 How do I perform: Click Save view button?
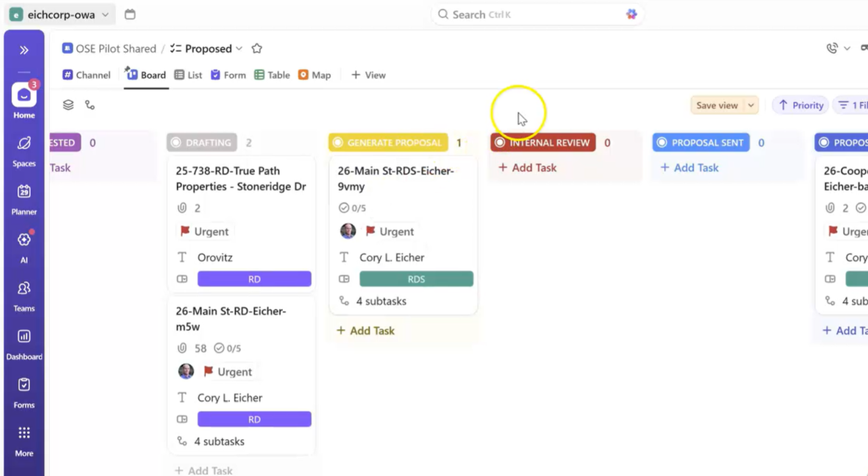coord(717,105)
